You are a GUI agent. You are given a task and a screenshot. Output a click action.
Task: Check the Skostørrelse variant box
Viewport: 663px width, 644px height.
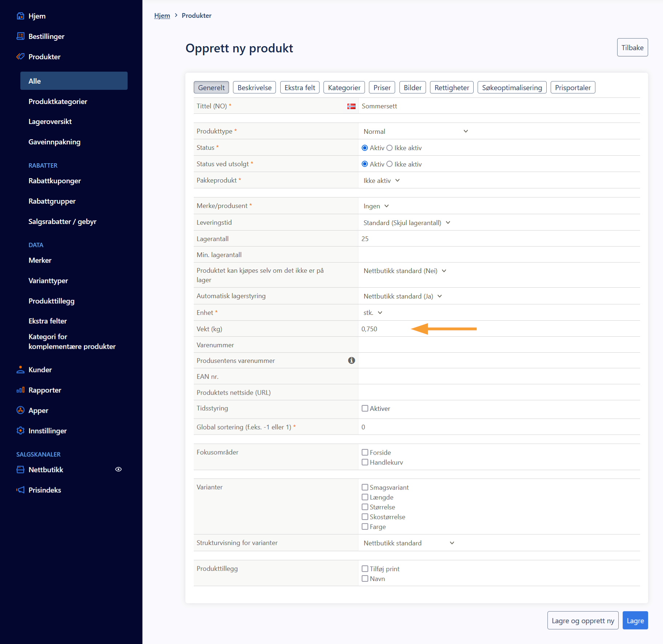click(x=365, y=517)
